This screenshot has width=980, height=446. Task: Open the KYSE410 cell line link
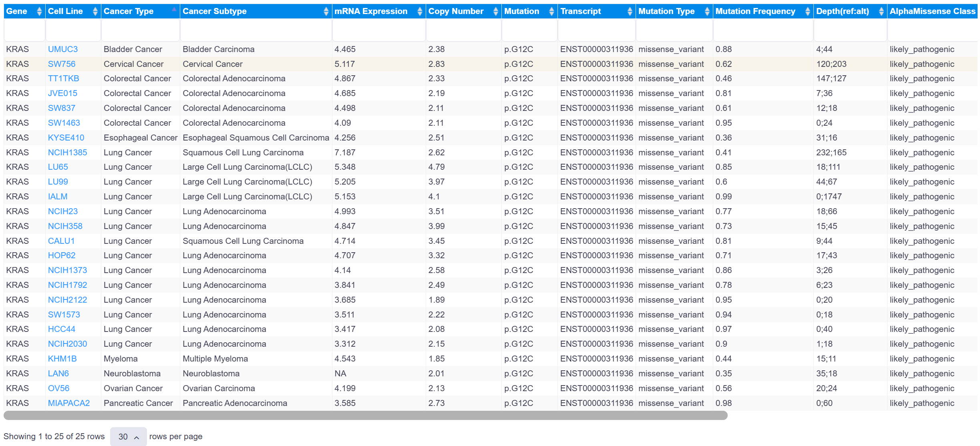point(66,138)
